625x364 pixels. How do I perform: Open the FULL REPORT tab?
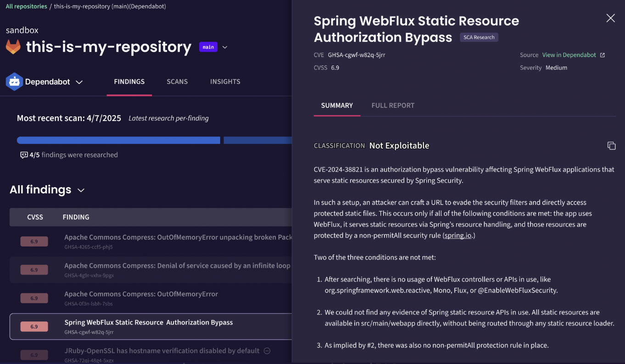(393, 105)
